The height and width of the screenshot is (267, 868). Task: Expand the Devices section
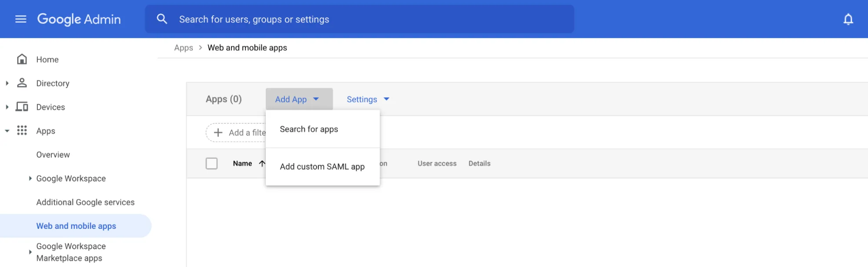point(7,107)
